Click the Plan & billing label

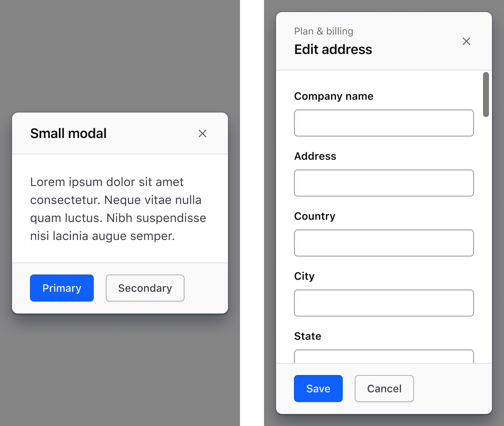tap(324, 31)
